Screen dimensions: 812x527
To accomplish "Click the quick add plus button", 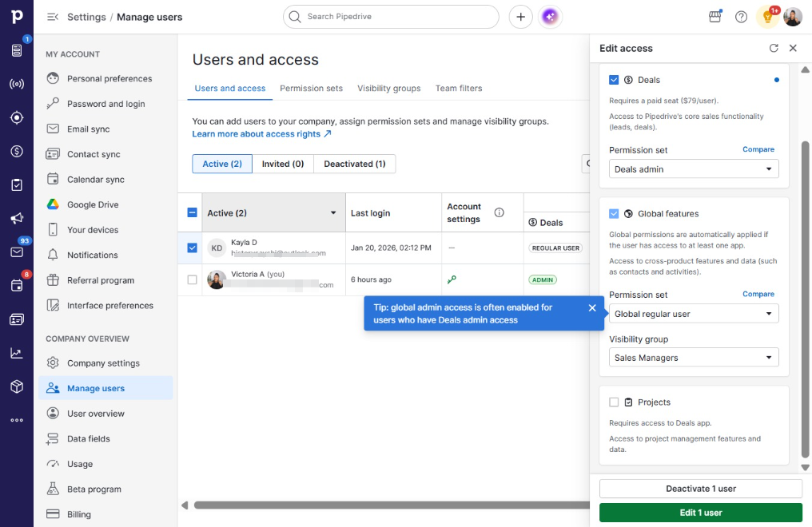I will pos(520,17).
